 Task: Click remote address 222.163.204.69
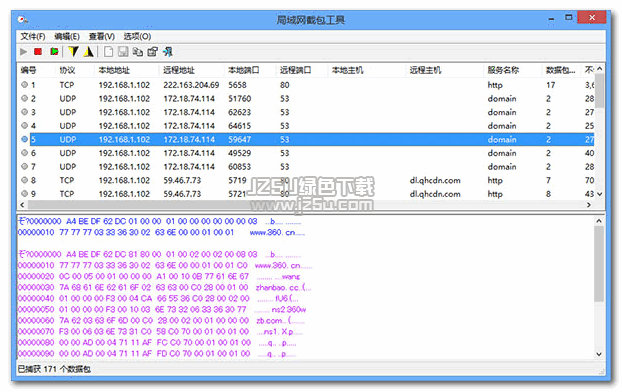tap(191, 85)
